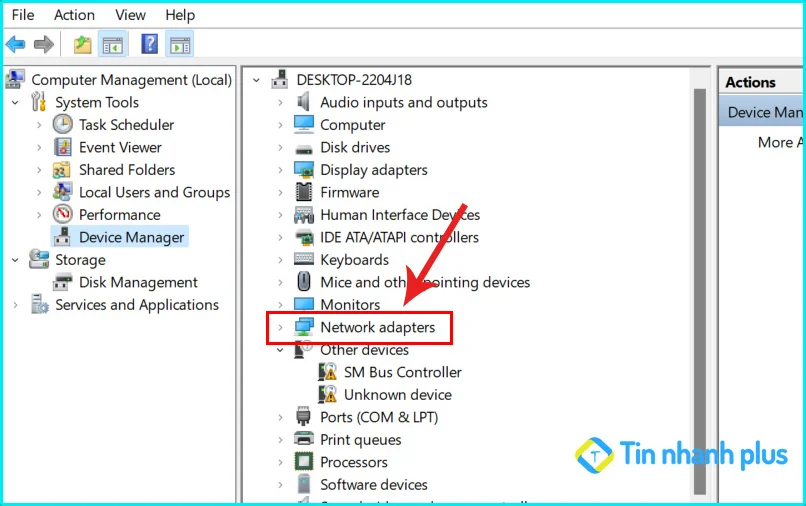Click the Back arrow toolbar icon
The image size is (806, 506).
point(15,45)
